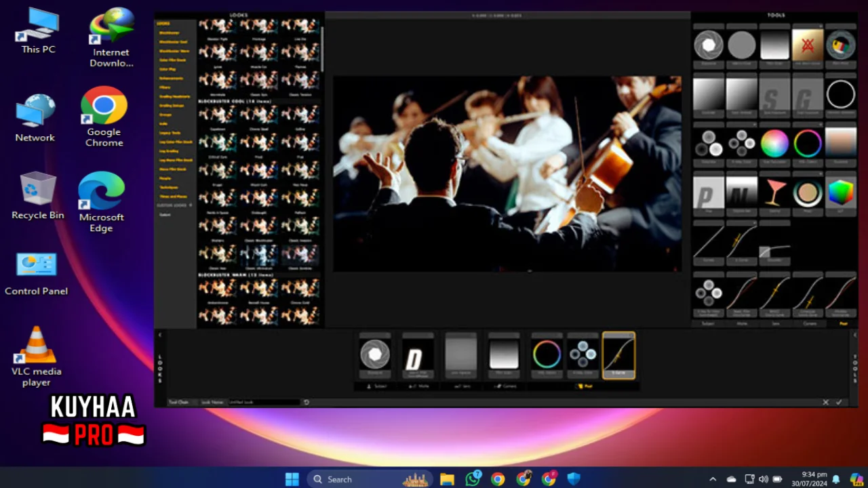Toggle the S-Curve tool on/off bar in chain
Screen dimensions: 868x488
[x=618, y=335]
